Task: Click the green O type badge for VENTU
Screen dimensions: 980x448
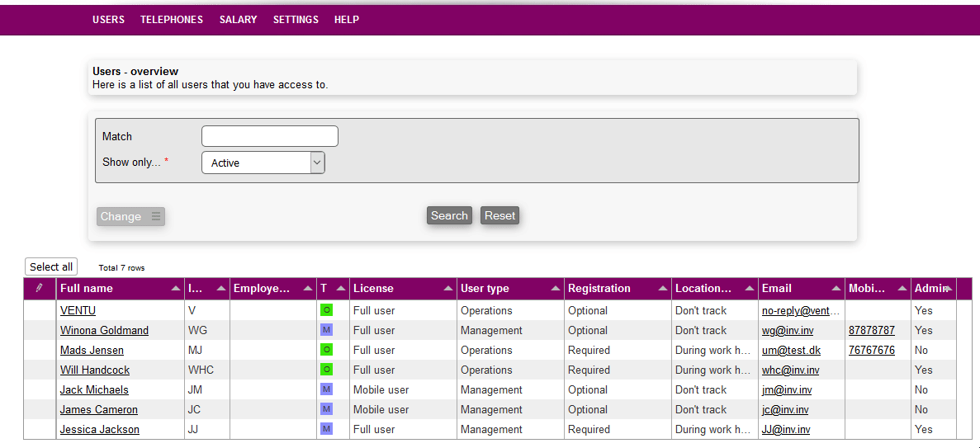Action: click(x=326, y=311)
